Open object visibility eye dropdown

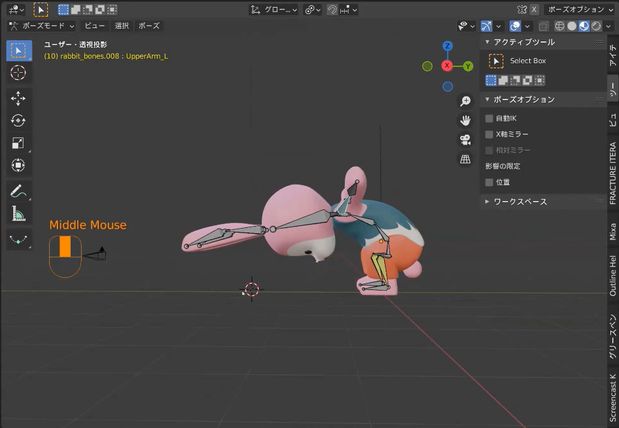pos(466,26)
